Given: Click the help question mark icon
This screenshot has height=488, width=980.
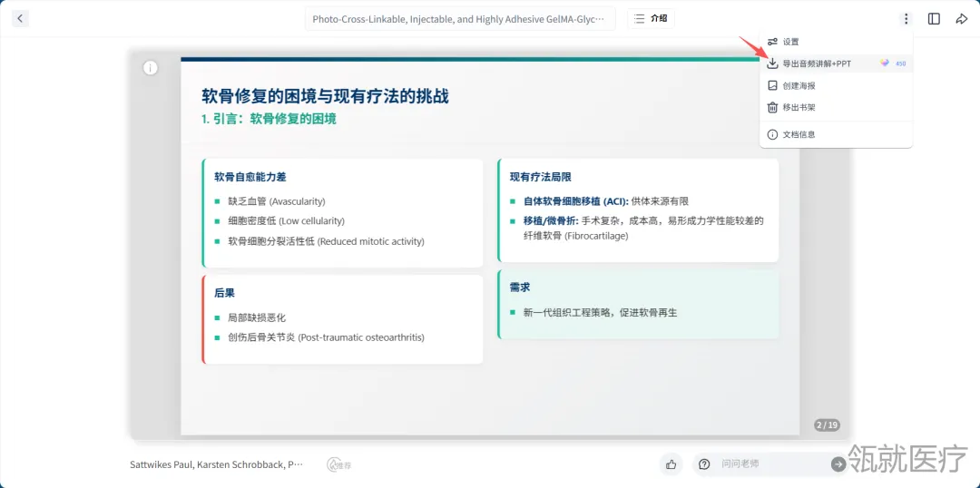Looking at the screenshot, I should [704, 464].
